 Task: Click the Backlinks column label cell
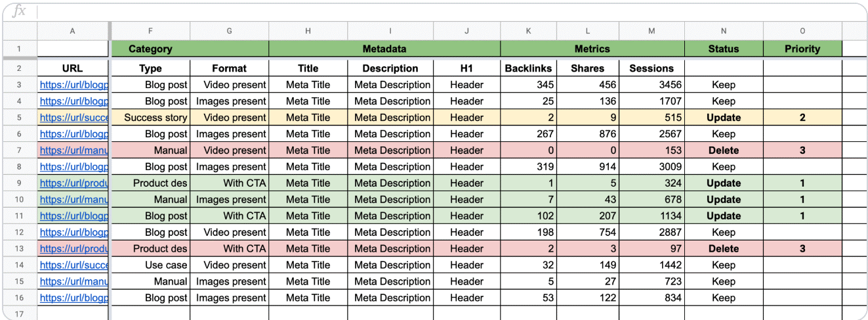(x=528, y=68)
